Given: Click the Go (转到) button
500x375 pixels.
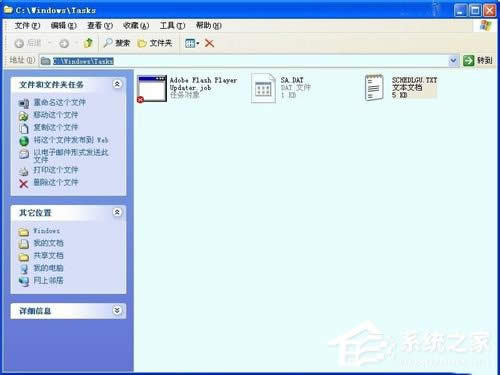Looking at the screenshot, I should [478, 60].
